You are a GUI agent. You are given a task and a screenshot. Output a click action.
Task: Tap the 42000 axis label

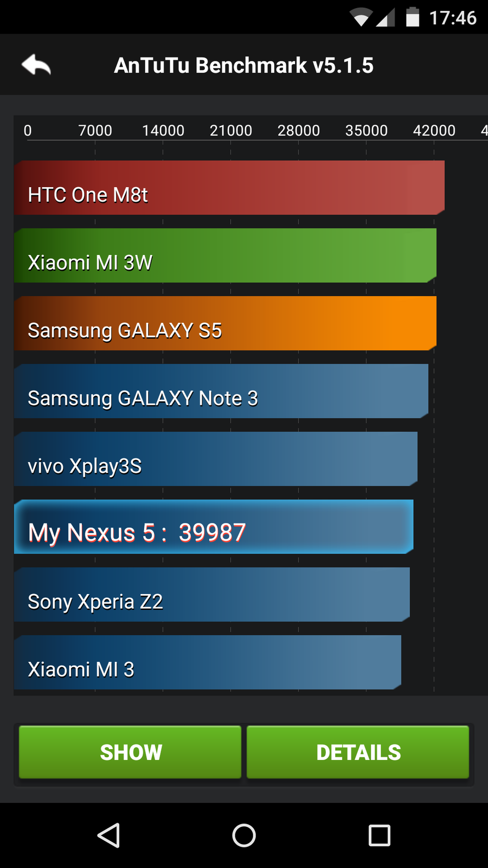click(x=434, y=130)
